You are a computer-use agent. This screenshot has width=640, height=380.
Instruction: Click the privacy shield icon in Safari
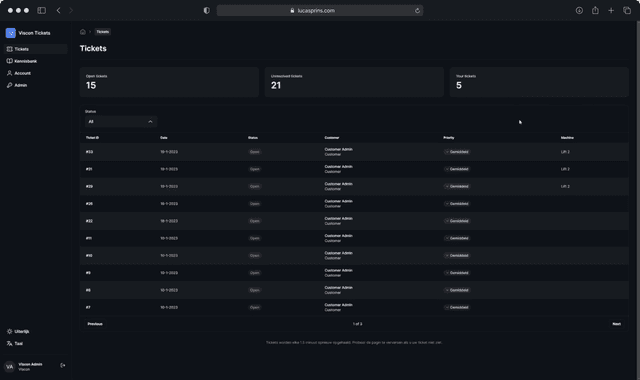(x=207, y=11)
